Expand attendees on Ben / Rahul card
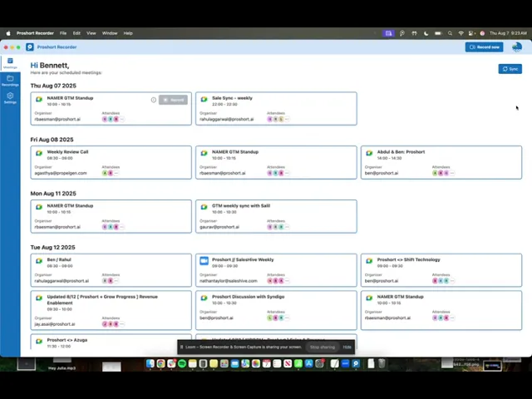Image resolution: width=532 pixels, height=399 pixels. pyautogui.click(x=116, y=281)
